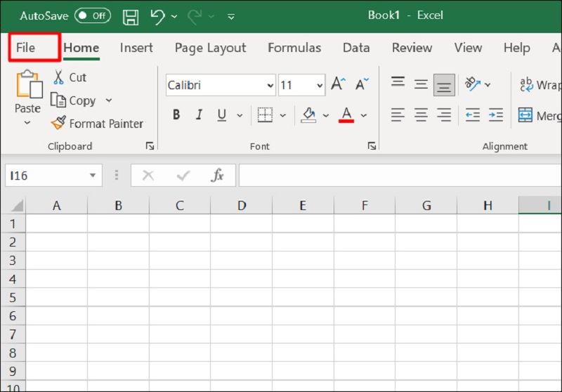The height and width of the screenshot is (392, 562).
Task: Switch to the Page Layout tab
Action: pos(210,48)
